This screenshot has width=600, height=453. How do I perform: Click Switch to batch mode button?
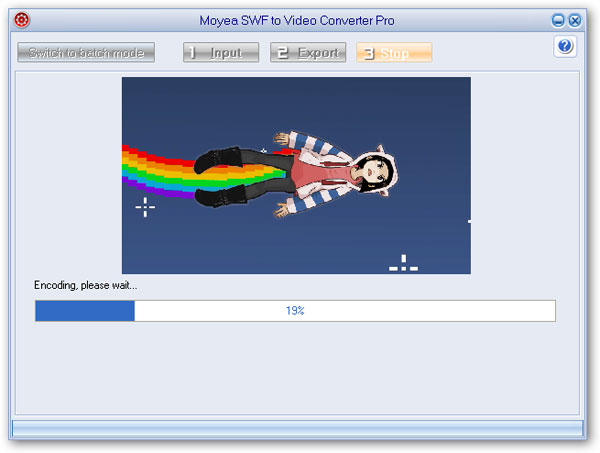[86, 52]
